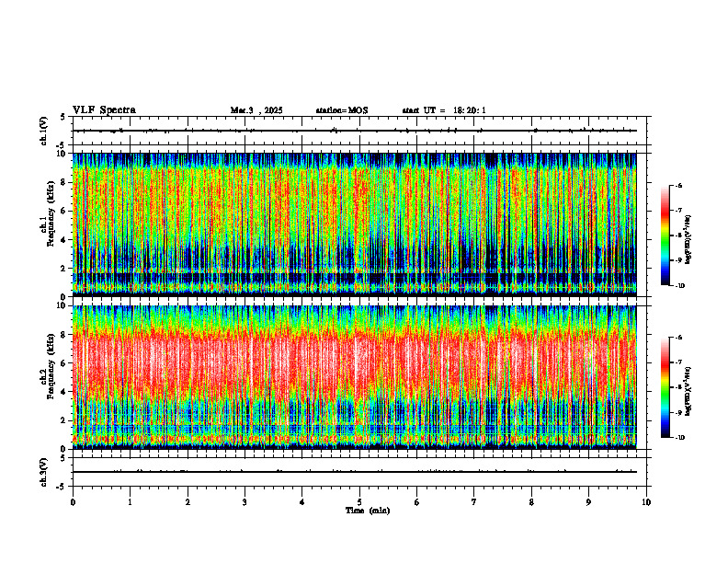Click the ch.1 spectrogram color bar
The image size is (728, 563).
[665, 236]
